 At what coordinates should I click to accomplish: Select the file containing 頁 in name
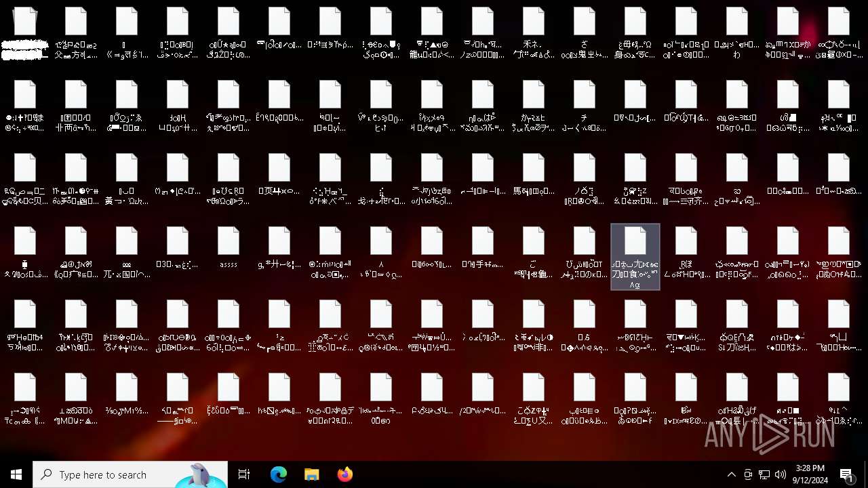click(x=279, y=175)
